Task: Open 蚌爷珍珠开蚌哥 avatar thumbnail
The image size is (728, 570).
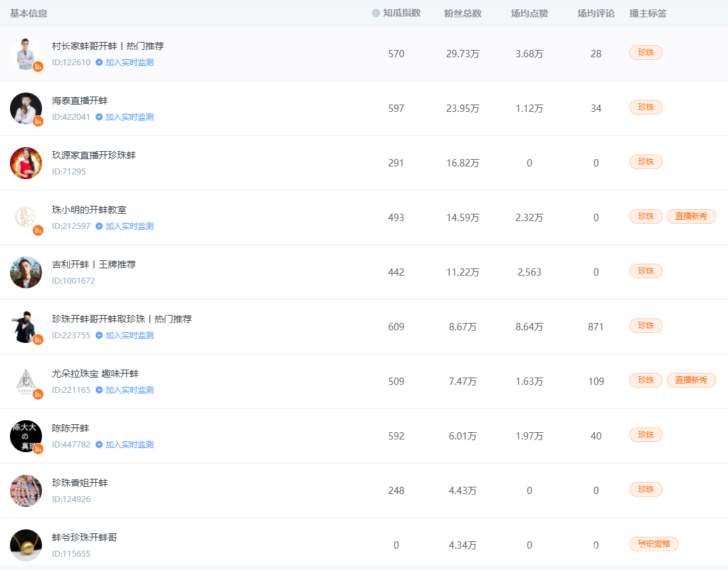Action: point(26,545)
